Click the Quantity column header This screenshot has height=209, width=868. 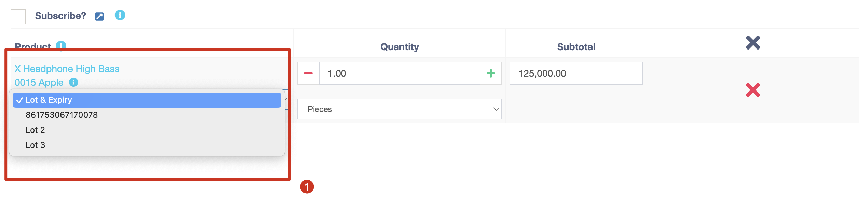(x=399, y=47)
